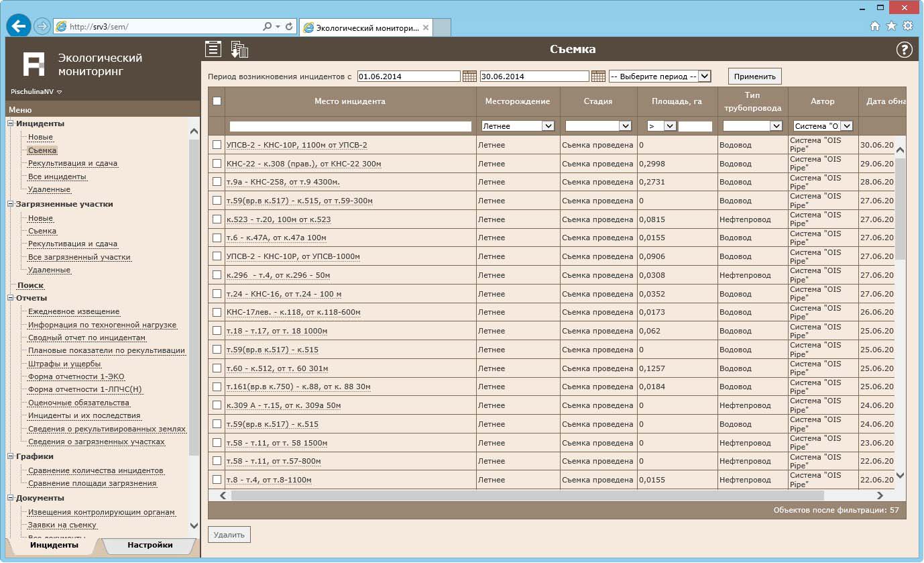Open the PischulinaNV user menu
This screenshot has height=563, width=924.
click(x=36, y=92)
